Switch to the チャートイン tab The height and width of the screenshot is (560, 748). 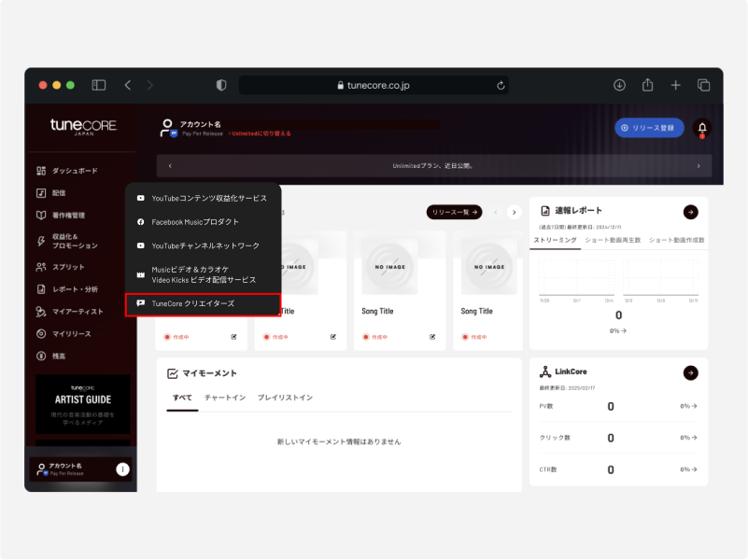225,398
